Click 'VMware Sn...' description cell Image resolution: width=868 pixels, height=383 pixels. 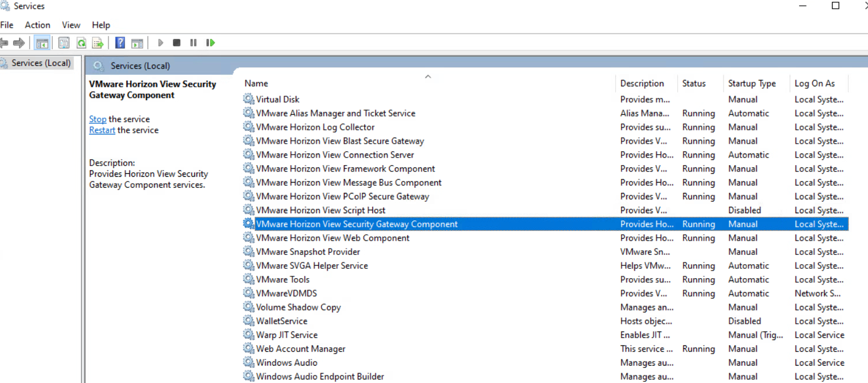[x=645, y=252]
